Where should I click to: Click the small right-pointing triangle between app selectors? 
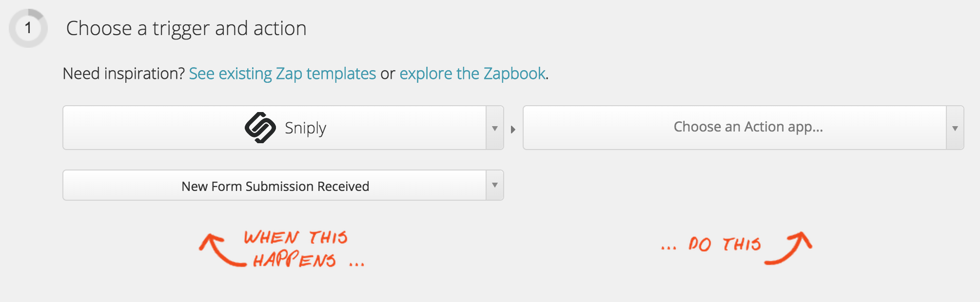tap(513, 130)
